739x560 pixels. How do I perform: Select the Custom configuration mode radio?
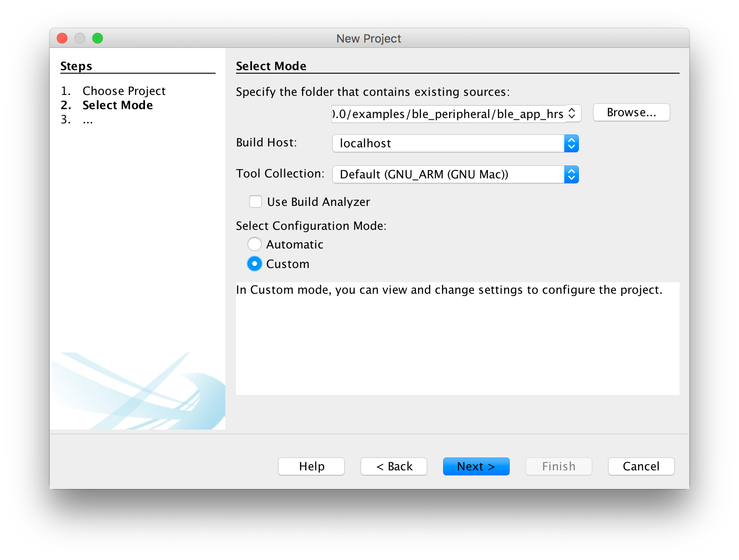(x=255, y=264)
